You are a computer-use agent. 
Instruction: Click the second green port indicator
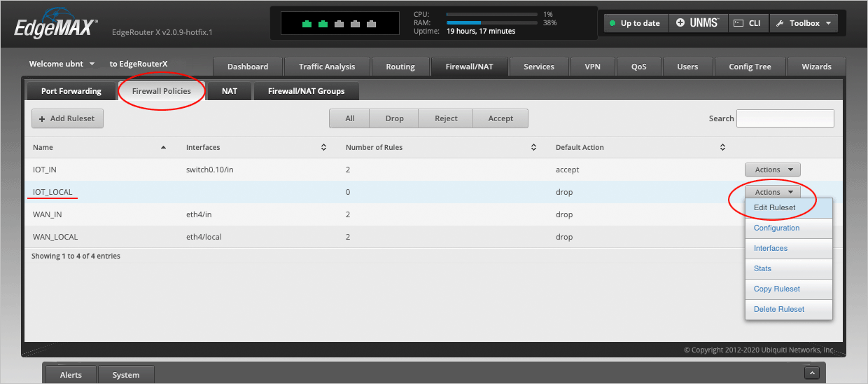click(x=323, y=24)
